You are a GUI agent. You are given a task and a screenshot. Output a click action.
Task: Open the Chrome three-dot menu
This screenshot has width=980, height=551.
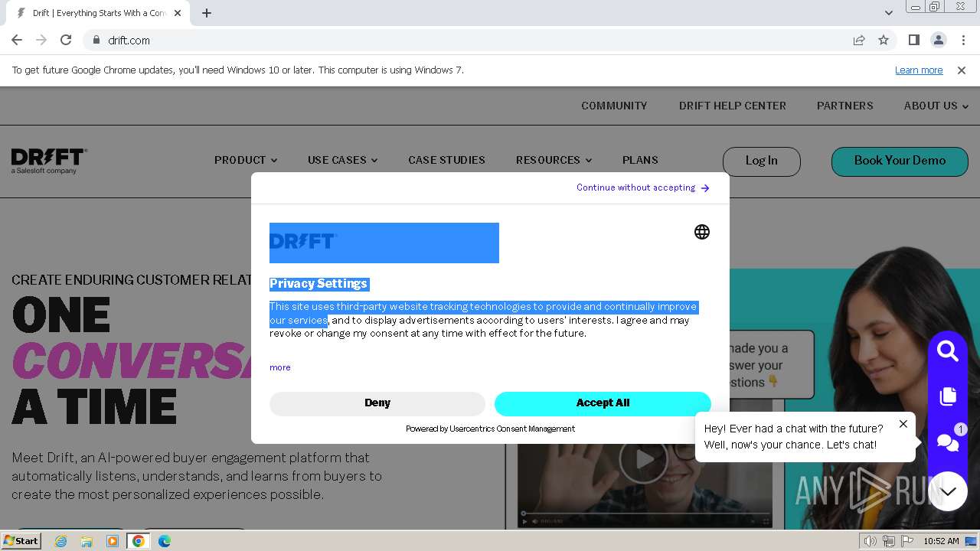962,40
